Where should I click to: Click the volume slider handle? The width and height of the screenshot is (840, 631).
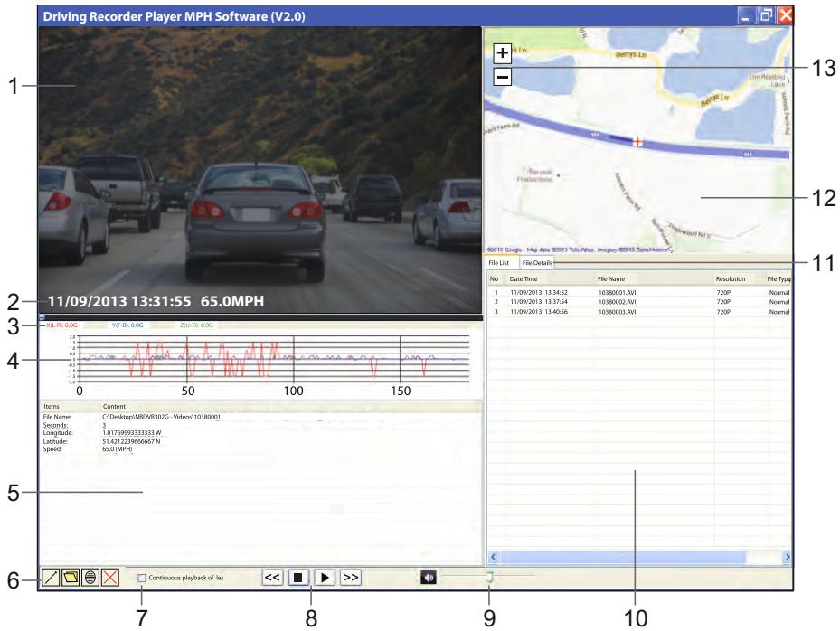[x=489, y=577]
